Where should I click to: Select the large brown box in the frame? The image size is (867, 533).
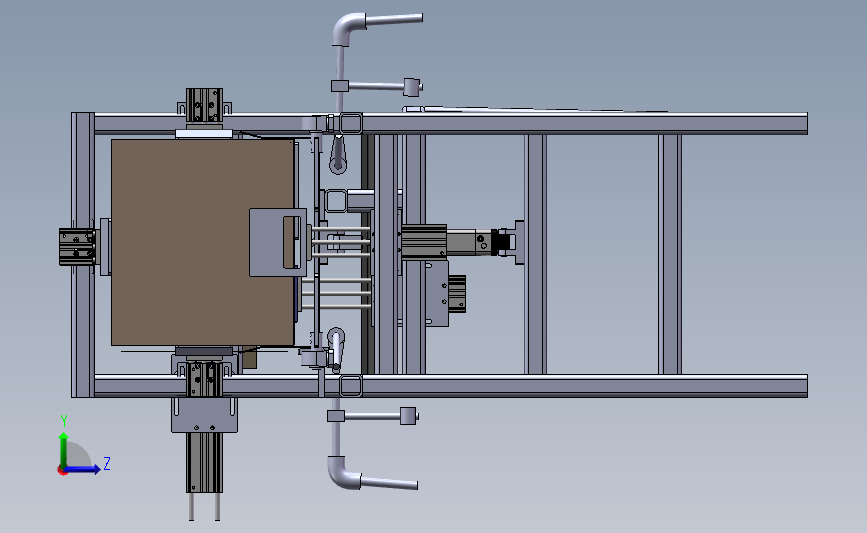point(202,242)
